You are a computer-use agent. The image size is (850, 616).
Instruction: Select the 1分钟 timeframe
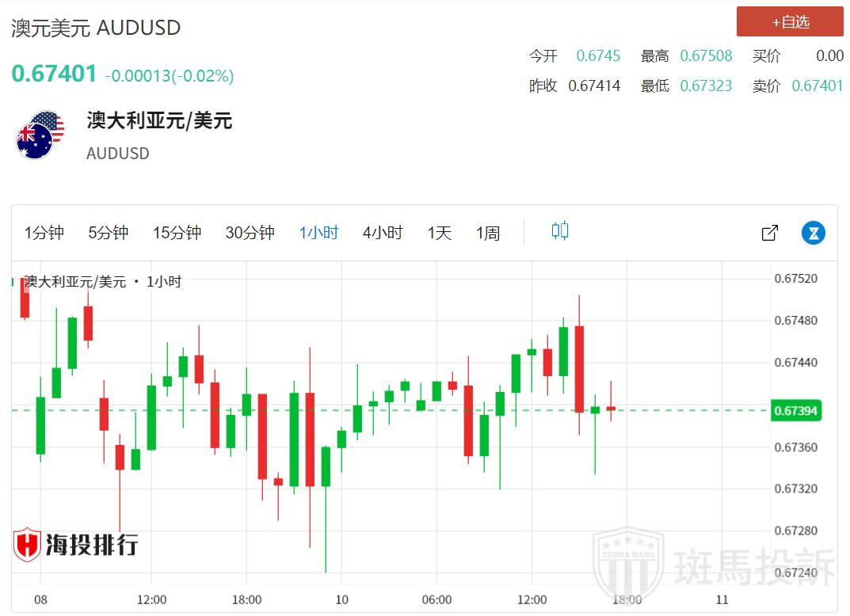point(44,233)
